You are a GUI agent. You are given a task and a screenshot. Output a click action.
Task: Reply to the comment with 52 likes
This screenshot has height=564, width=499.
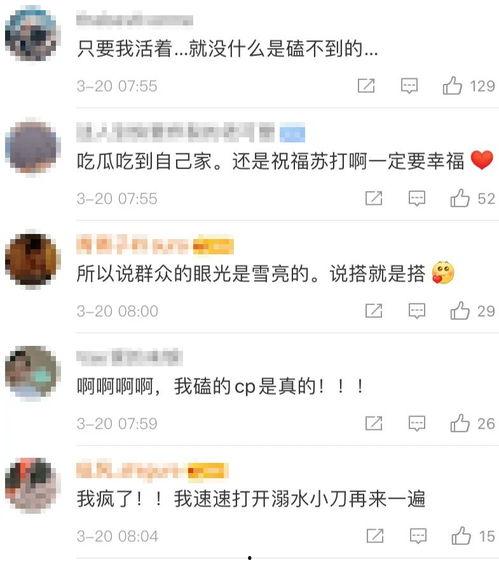click(x=417, y=199)
